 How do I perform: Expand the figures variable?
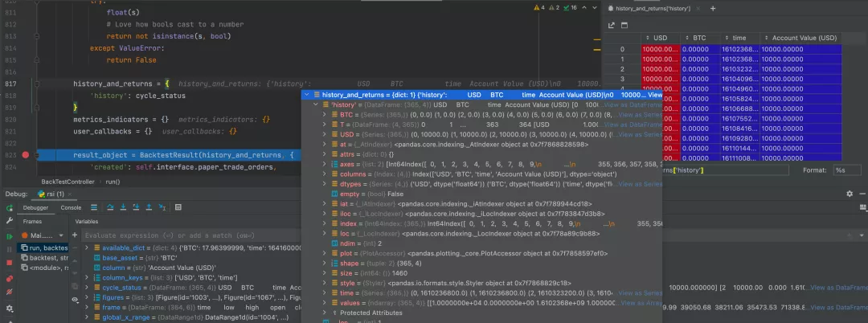(87, 297)
